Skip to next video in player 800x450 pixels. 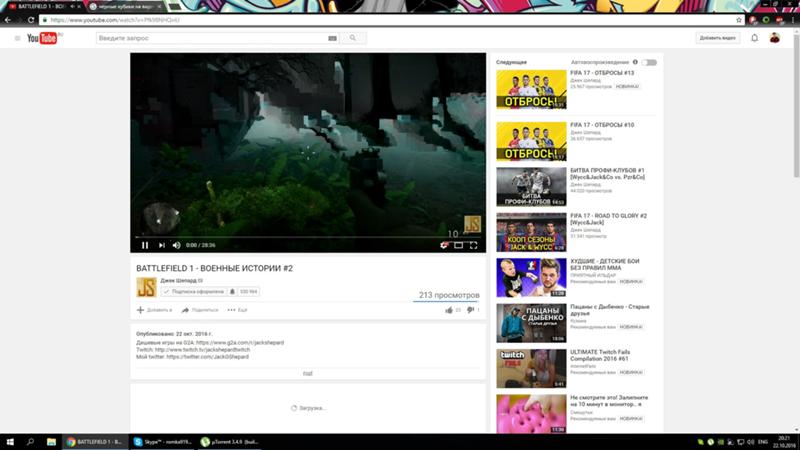click(x=161, y=245)
